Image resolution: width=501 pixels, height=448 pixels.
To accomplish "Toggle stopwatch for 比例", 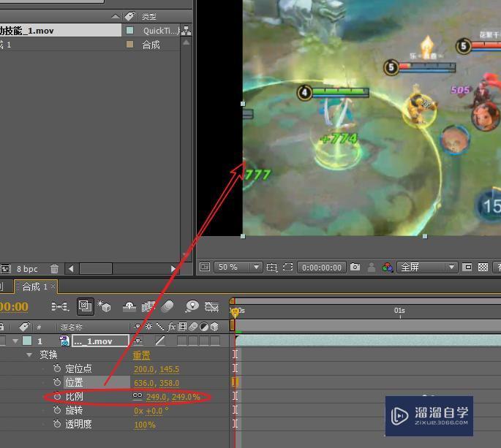I will pos(57,396).
